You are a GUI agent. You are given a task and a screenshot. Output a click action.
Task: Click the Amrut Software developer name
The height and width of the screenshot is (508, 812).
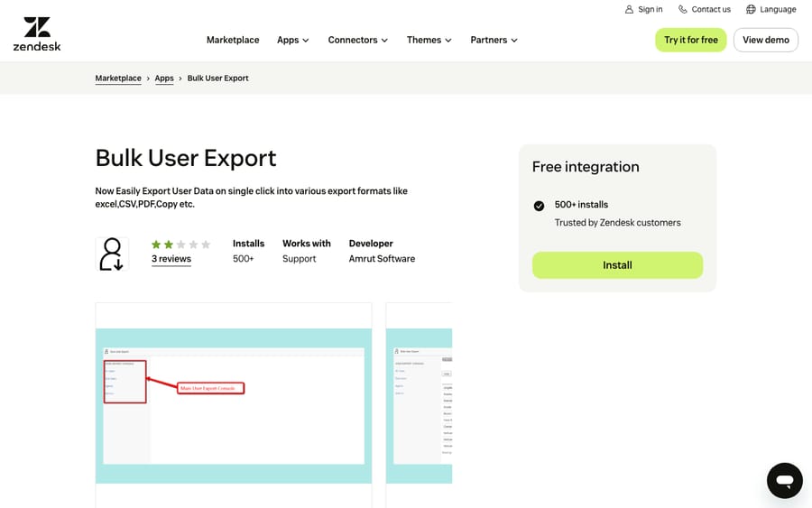click(x=382, y=259)
